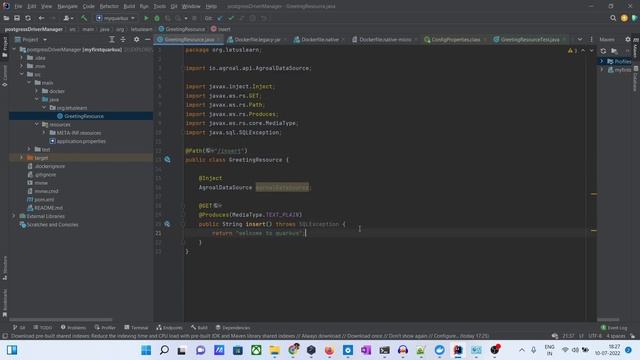Image resolution: width=640 pixels, height=360 pixels.
Task: Open the Problems tool window
Action: click(x=73, y=327)
